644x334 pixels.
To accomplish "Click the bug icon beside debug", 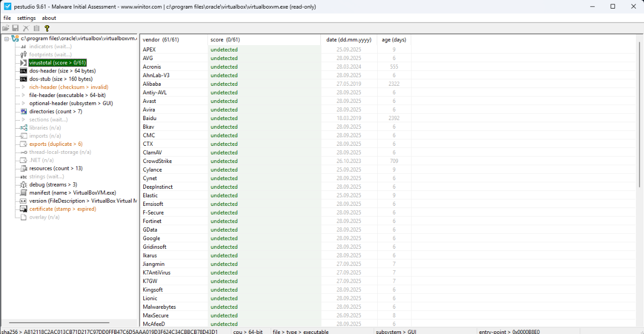I will point(24,184).
